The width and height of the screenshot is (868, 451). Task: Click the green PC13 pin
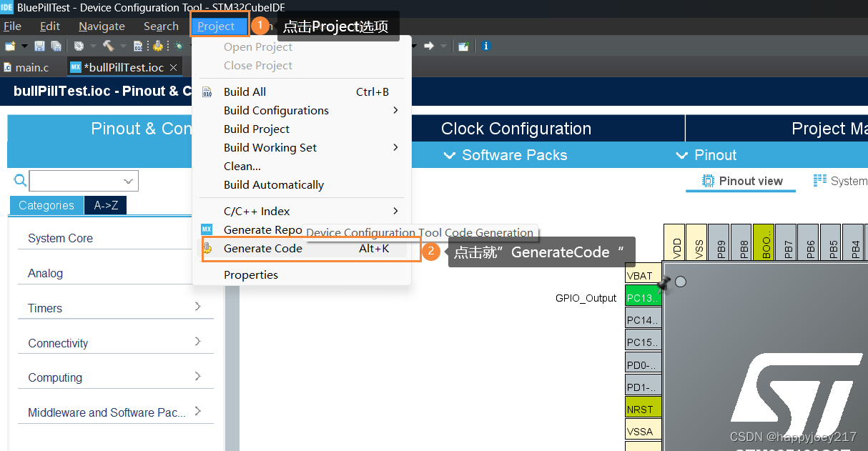(643, 297)
